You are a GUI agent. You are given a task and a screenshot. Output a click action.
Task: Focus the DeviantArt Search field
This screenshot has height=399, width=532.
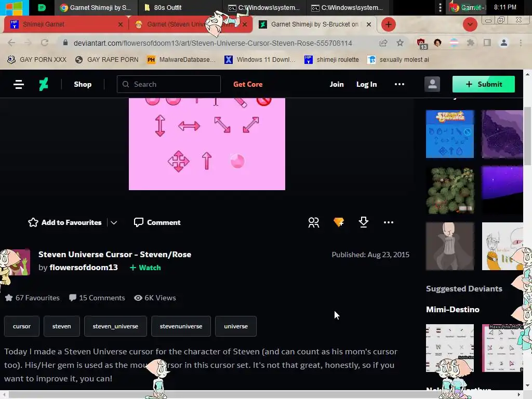[169, 84]
